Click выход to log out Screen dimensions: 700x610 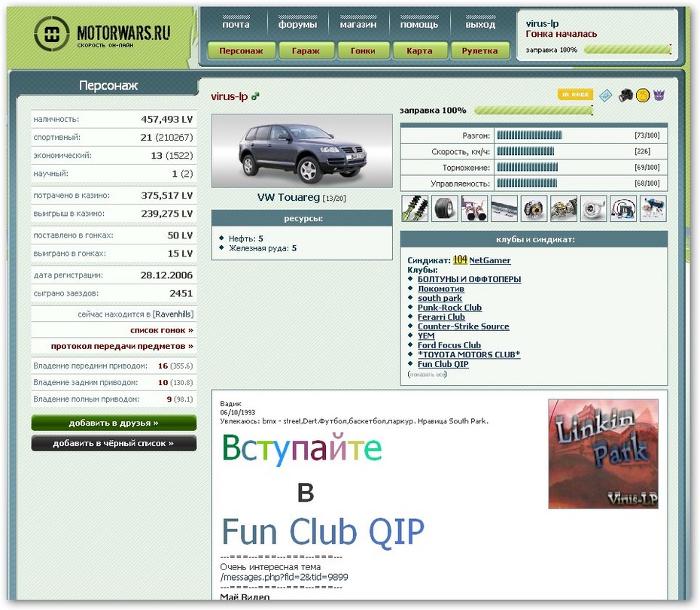480,24
